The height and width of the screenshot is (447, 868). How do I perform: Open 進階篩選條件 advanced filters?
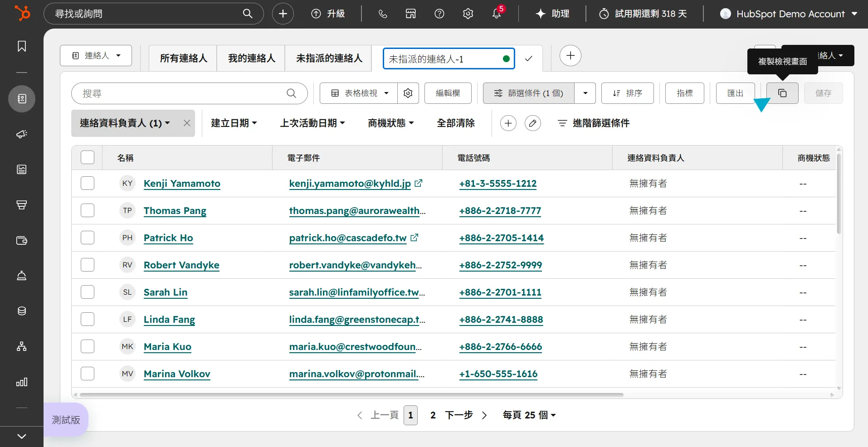pyautogui.click(x=594, y=123)
